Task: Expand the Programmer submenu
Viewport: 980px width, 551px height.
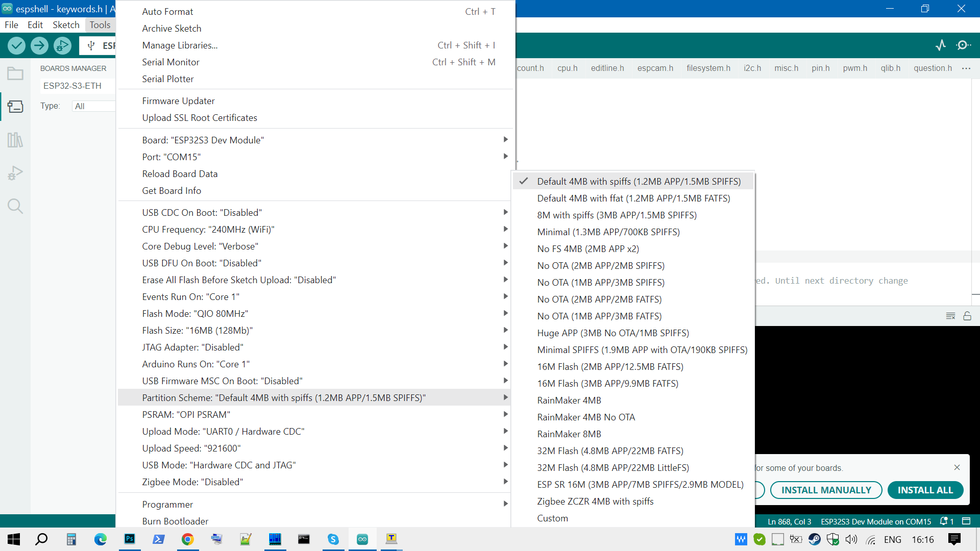Action: [315, 505]
